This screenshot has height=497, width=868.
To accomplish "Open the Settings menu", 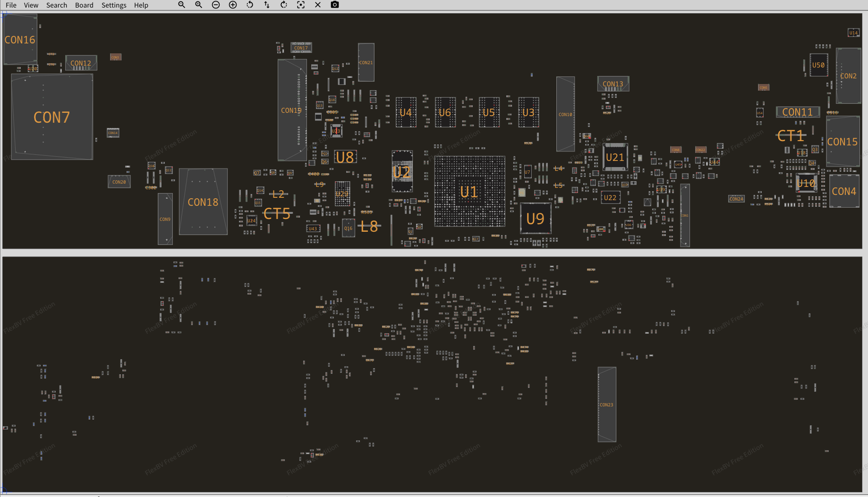I will click(x=114, y=5).
